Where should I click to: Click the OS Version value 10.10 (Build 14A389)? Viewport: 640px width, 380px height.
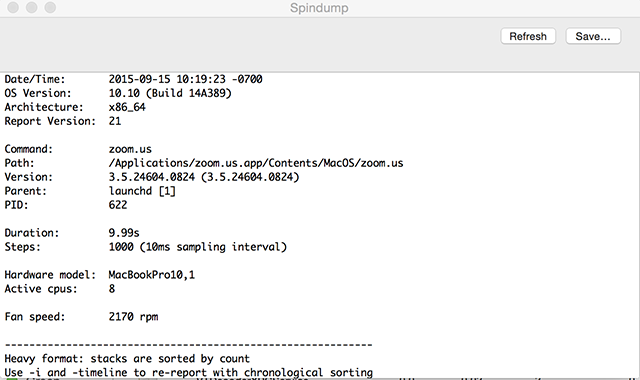click(170, 93)
